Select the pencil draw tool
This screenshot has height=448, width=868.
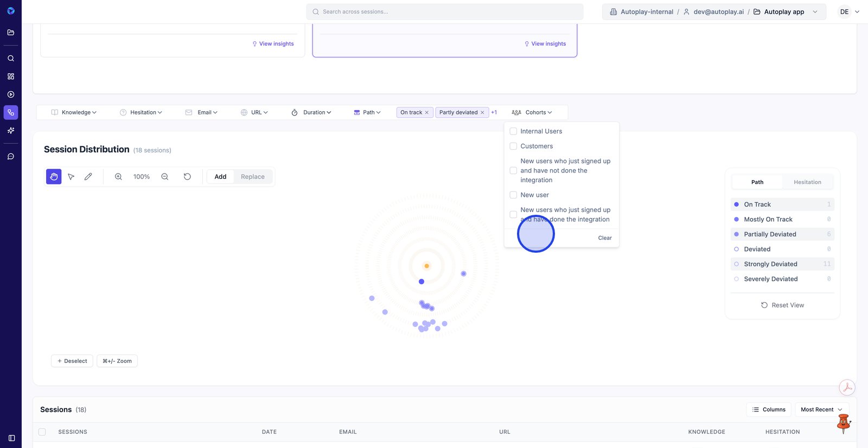88,177
